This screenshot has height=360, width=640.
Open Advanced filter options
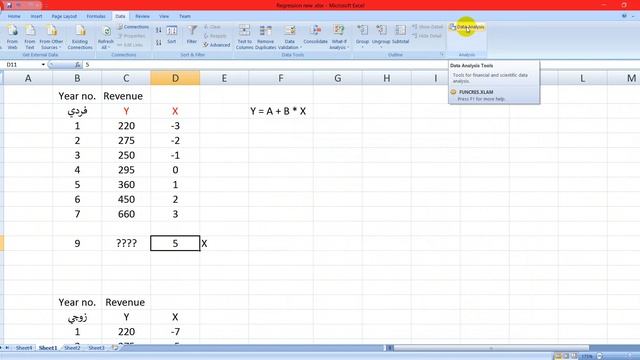pyautogui.click(x=217, y=45)
